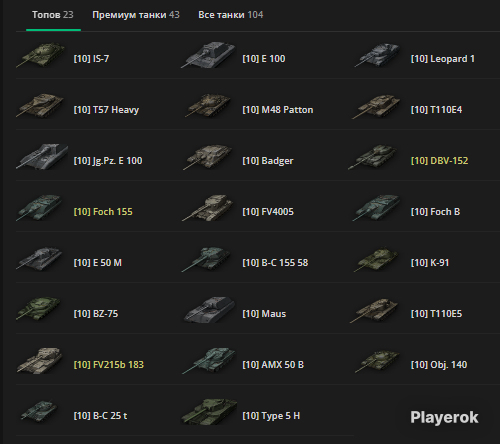Select the "[10] Obj. 140" text
Image resolution: width=500 pixels, height=444 pixels.
(x=439, y=365)
